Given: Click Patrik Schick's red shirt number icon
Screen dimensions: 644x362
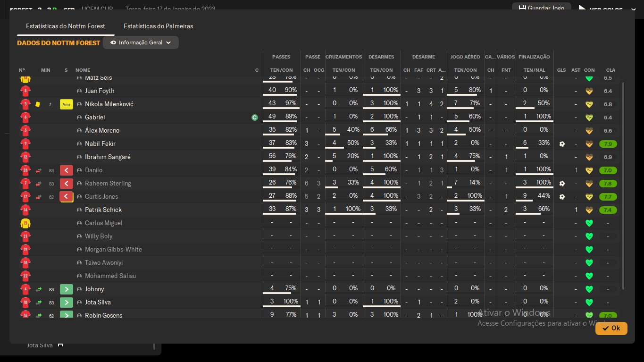Looking at the screenshot, I should click(x=25, y=210).
